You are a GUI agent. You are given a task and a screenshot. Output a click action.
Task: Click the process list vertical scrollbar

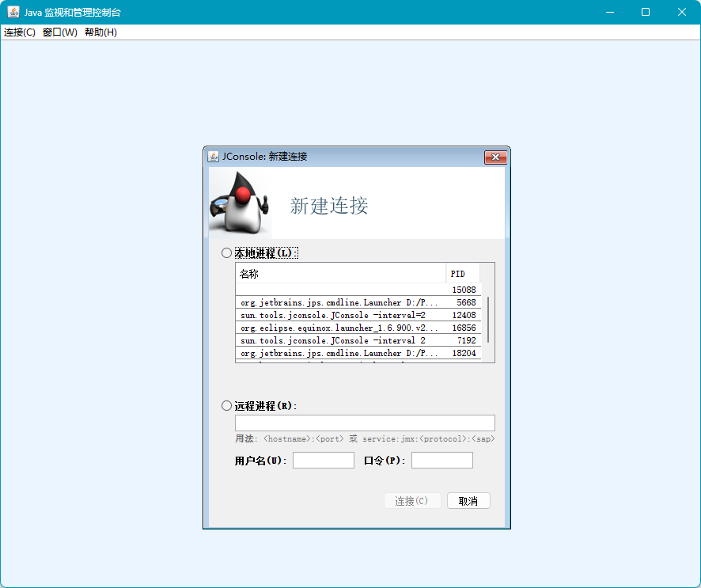[487, 320]
